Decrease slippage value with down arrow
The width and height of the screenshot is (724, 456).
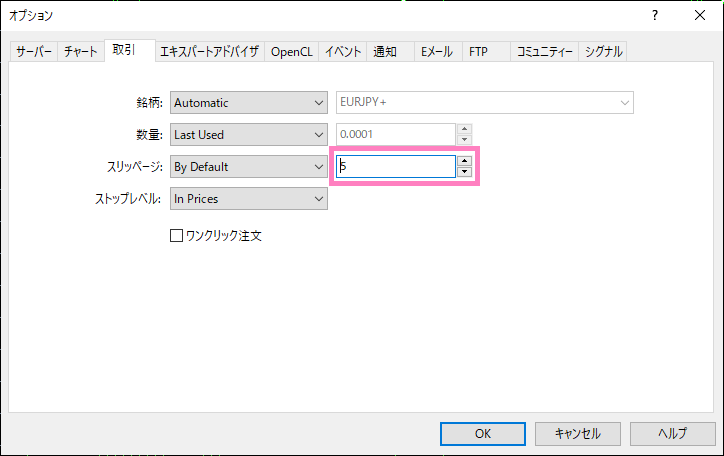[464, 172]
